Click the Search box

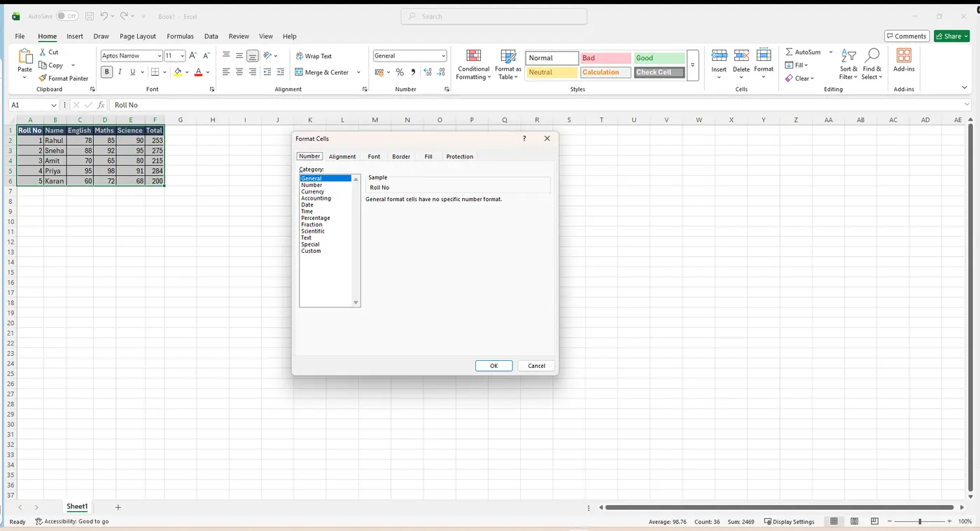pos(493,16)
